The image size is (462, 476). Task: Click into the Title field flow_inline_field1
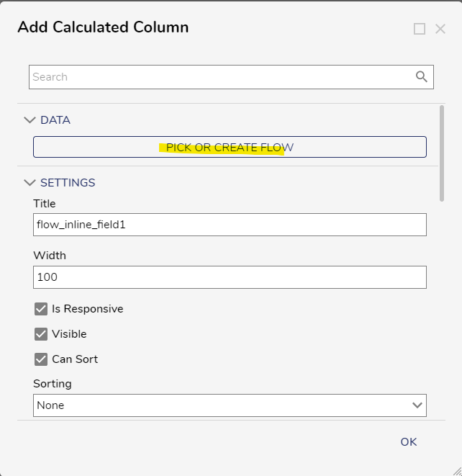(x=230, y=225)
